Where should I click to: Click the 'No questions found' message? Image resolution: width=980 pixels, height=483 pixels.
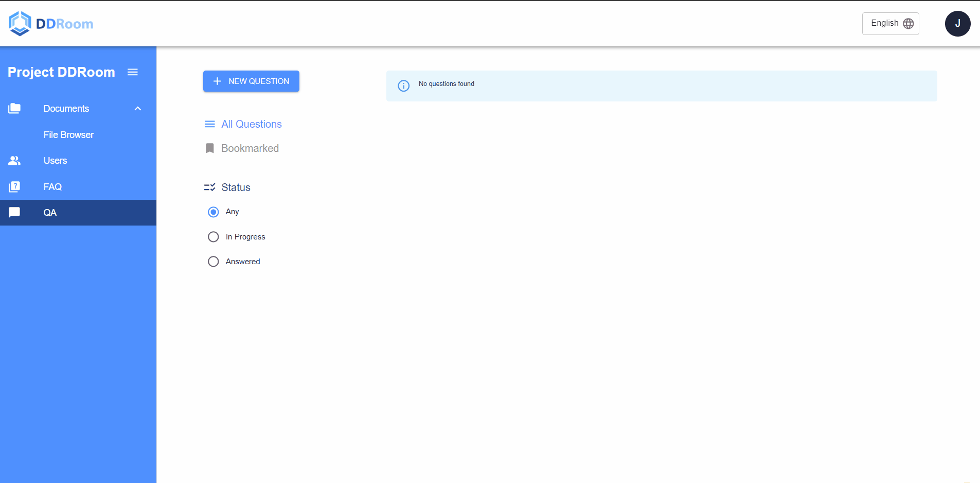447,84
